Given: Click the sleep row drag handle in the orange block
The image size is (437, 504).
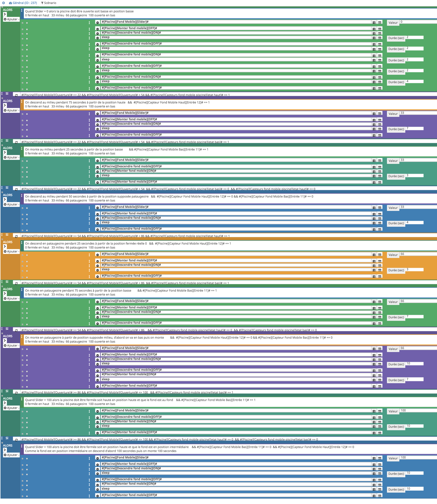Looking at the screenshot, I should point(89,270).
